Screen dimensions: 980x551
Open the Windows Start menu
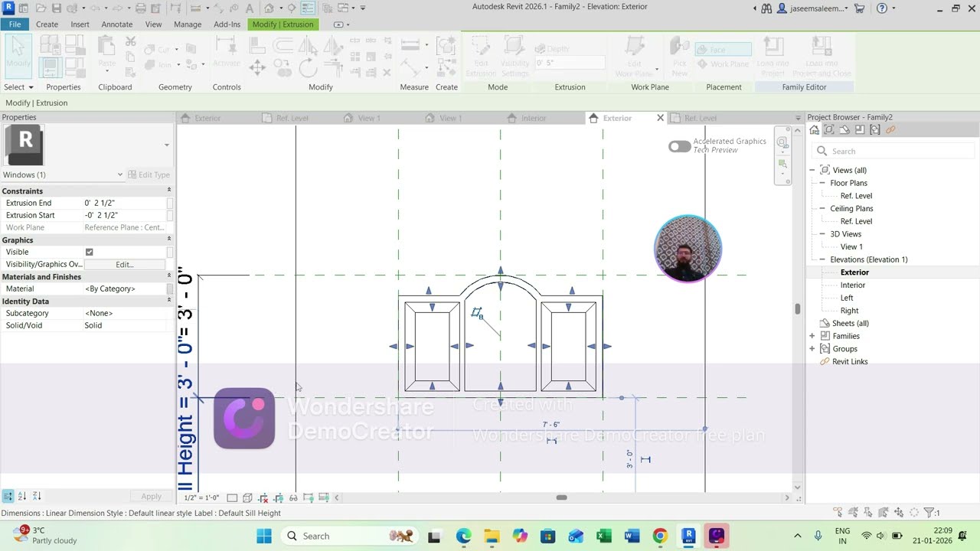click(264, 536)
